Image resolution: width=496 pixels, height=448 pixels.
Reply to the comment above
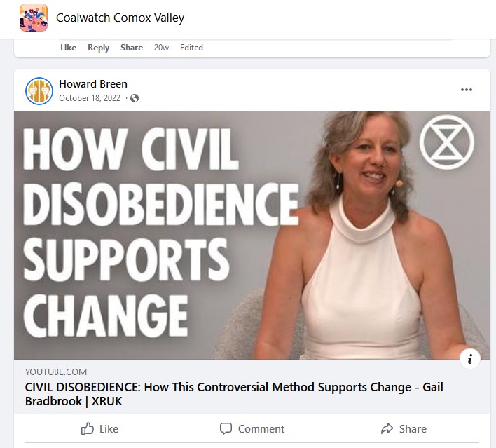(x=98, y=48)
